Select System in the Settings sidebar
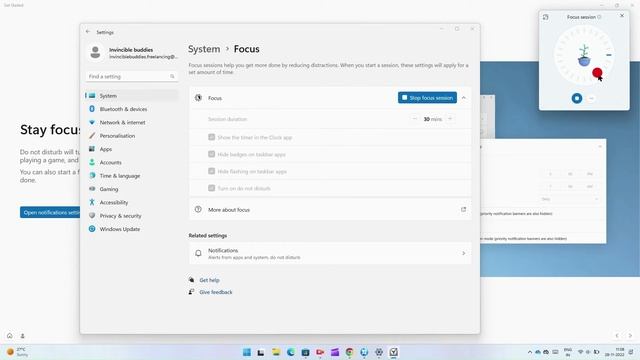This screenshot has width=640, height=360. 131,96
